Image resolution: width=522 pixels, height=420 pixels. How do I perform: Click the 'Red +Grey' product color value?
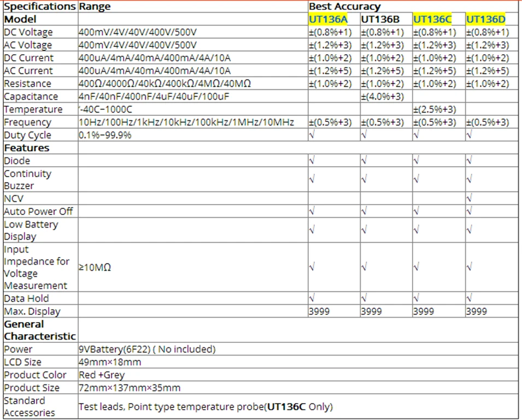click(102, 375)
